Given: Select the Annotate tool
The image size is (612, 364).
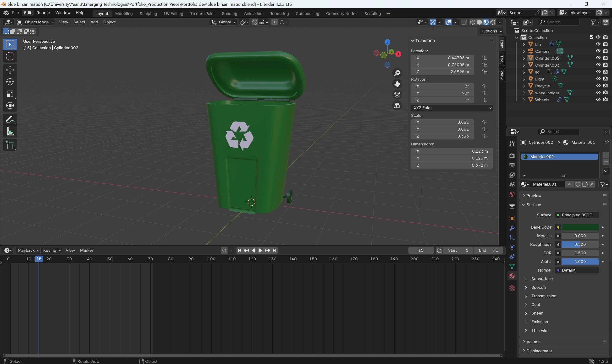Looking at the screenshot, I should coord(10,120).
